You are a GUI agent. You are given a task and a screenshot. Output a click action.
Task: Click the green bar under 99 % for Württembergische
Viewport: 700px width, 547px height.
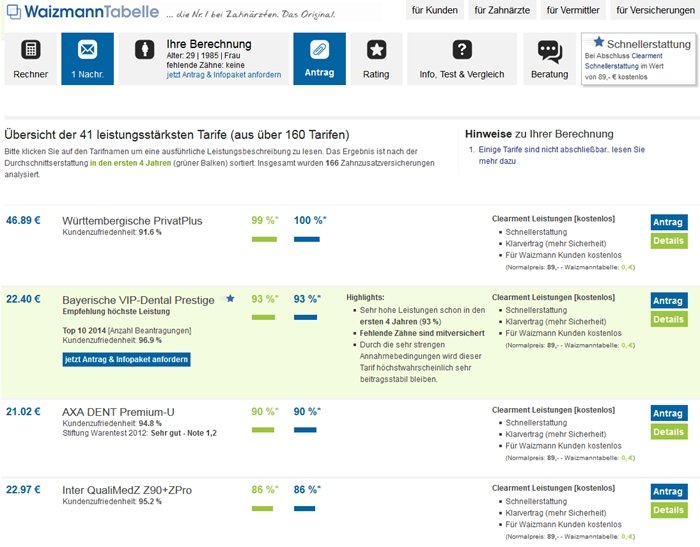tap(264, 239)
